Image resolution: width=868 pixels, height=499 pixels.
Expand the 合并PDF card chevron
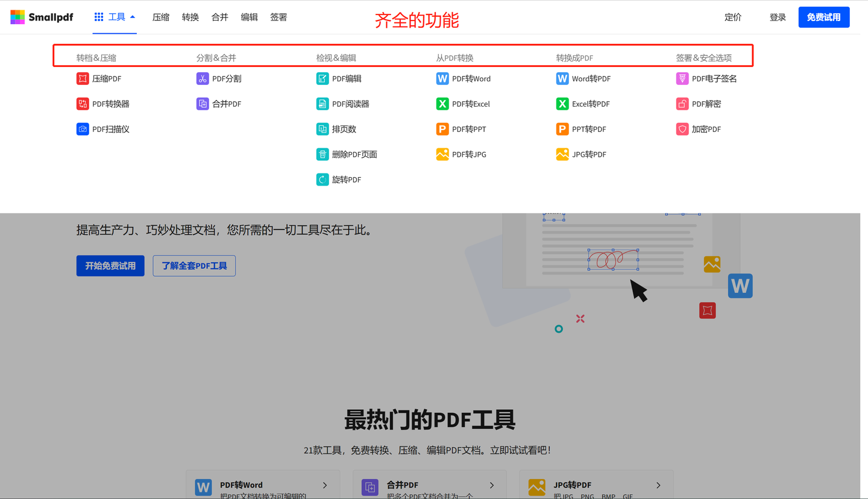click(x=492, y=485)
